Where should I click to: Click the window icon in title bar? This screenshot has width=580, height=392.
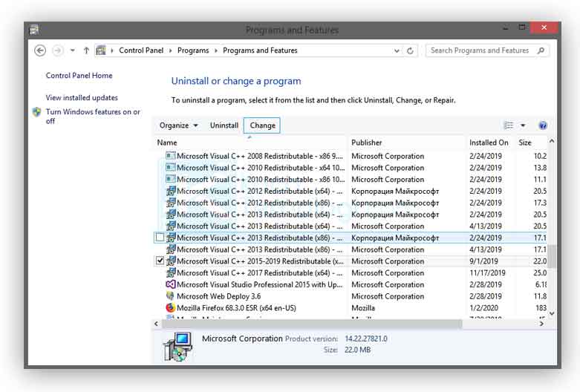[34, 30]
